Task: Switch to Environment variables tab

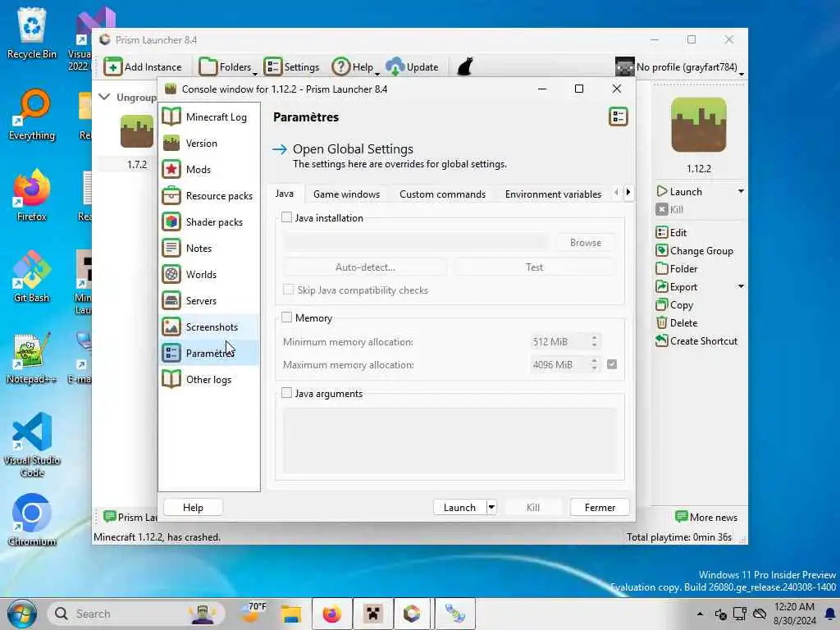Action: tap(553, 194)
